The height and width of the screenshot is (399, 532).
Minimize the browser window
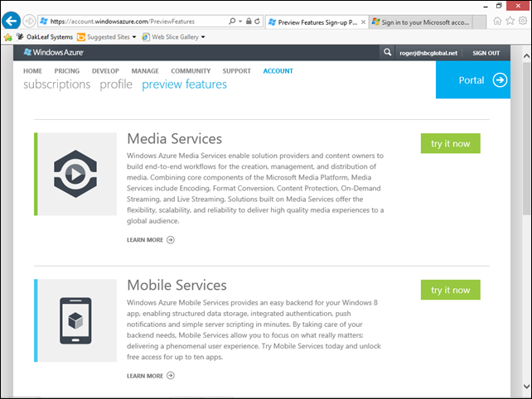pyautogui.click(x=486, y=6)
